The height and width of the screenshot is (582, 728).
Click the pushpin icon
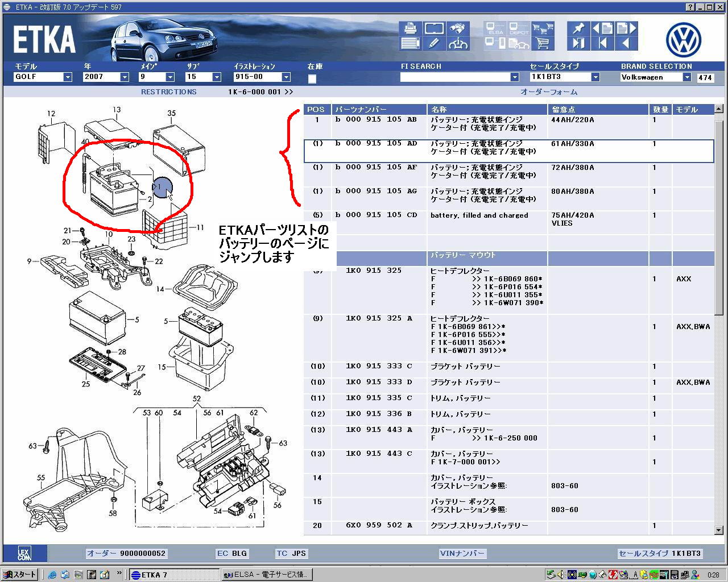point(578,28)
